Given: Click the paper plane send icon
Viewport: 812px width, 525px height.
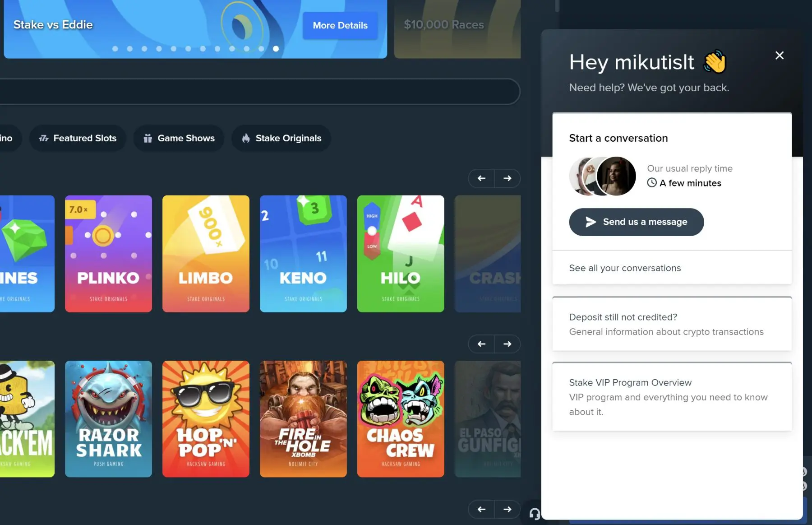Looking at the screenshot, I should 590,222.
